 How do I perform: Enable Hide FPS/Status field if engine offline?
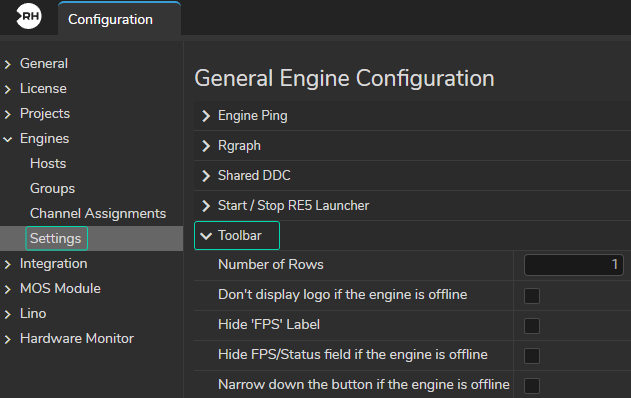532,356
